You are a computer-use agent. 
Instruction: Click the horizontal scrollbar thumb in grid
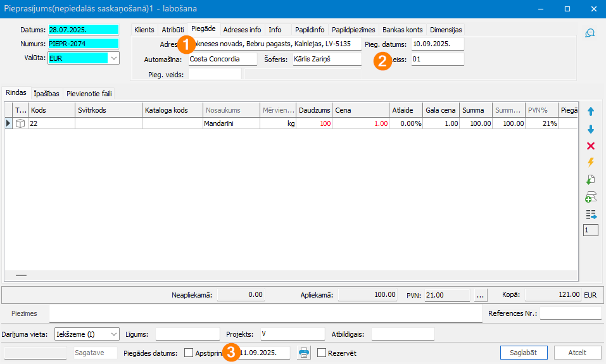tap(22, 275)
